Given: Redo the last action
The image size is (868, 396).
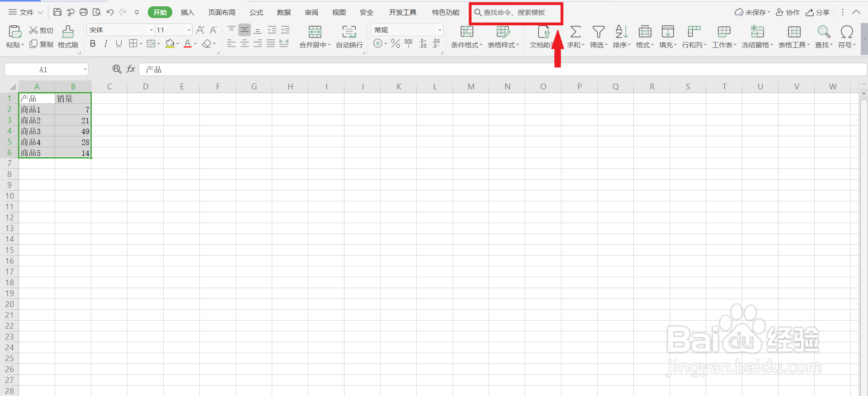Looking at the screenshot, I should click(x=123, y=12).
